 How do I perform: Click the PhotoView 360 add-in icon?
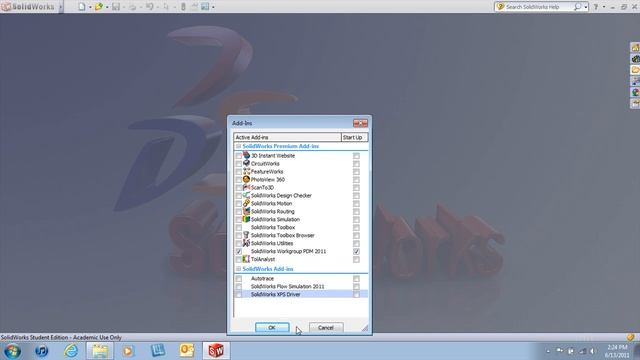pos(246,179)
